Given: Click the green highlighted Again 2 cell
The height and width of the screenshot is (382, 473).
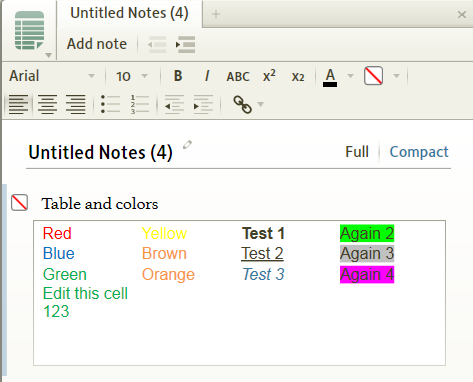Looking at the screenshot, I should click(x=367, y=233).
